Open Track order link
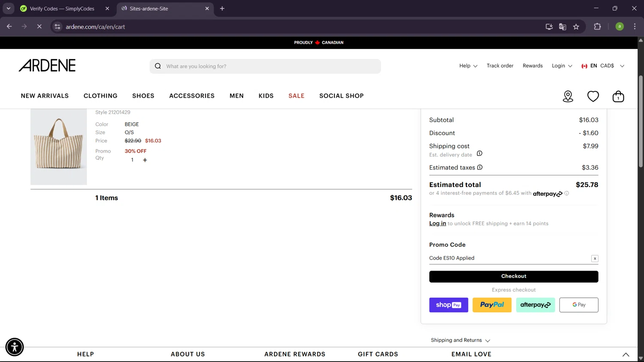 (x=500, y=66)
